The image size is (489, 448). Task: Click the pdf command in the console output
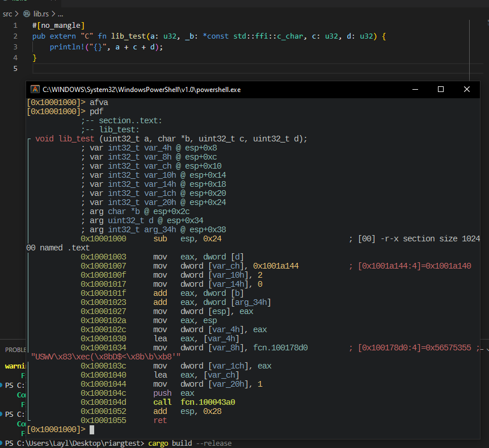click(x=97, y=111)
